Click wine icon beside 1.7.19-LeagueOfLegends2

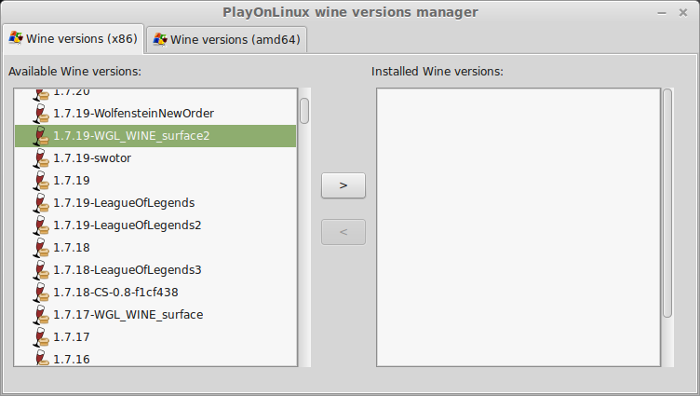tap(41, 225)
